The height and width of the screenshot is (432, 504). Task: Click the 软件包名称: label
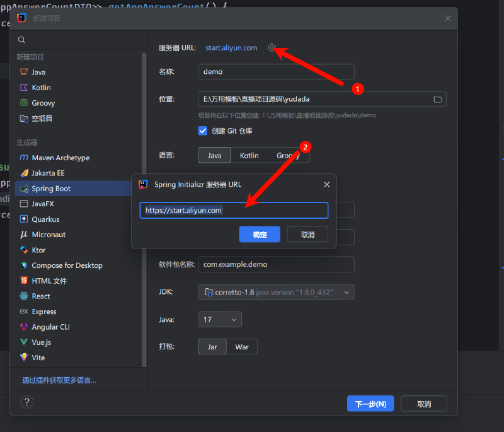[177, 264]
